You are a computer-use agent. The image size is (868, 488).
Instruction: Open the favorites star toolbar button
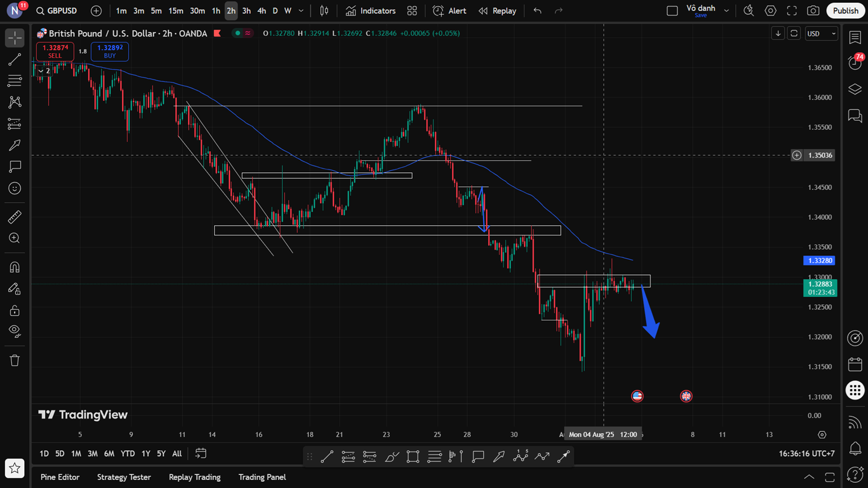click(x=15, y=468)
